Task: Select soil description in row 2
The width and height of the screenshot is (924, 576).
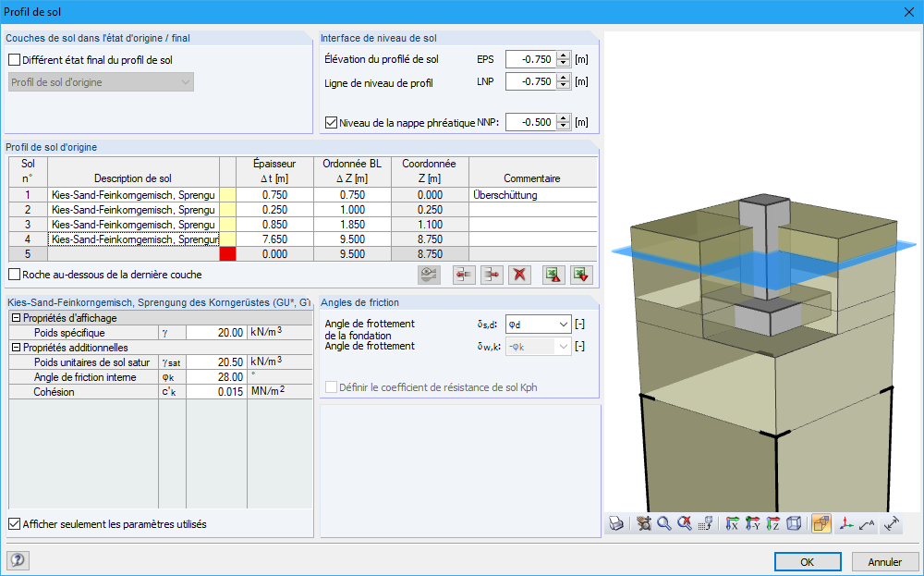Action: click(133, 210)
